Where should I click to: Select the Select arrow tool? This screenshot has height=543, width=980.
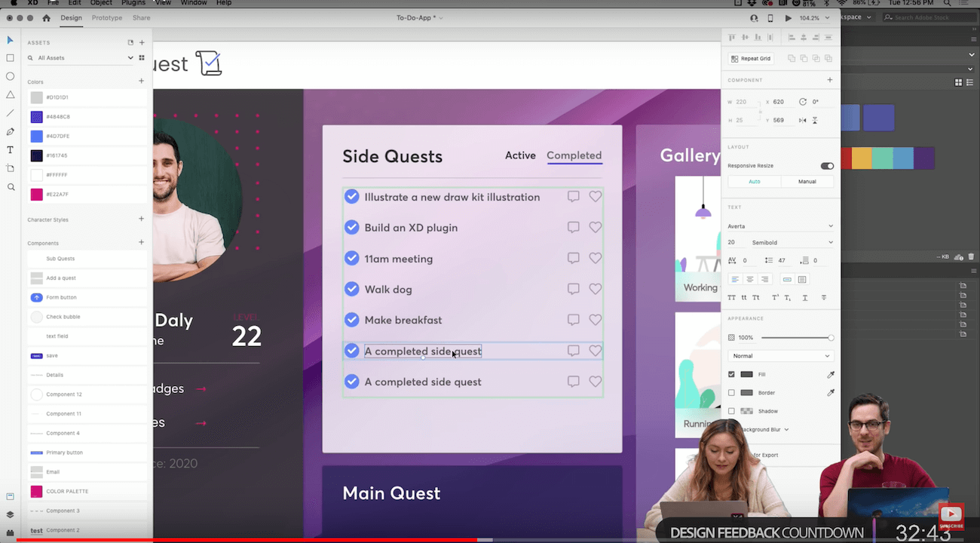click(x=10, y=40)
